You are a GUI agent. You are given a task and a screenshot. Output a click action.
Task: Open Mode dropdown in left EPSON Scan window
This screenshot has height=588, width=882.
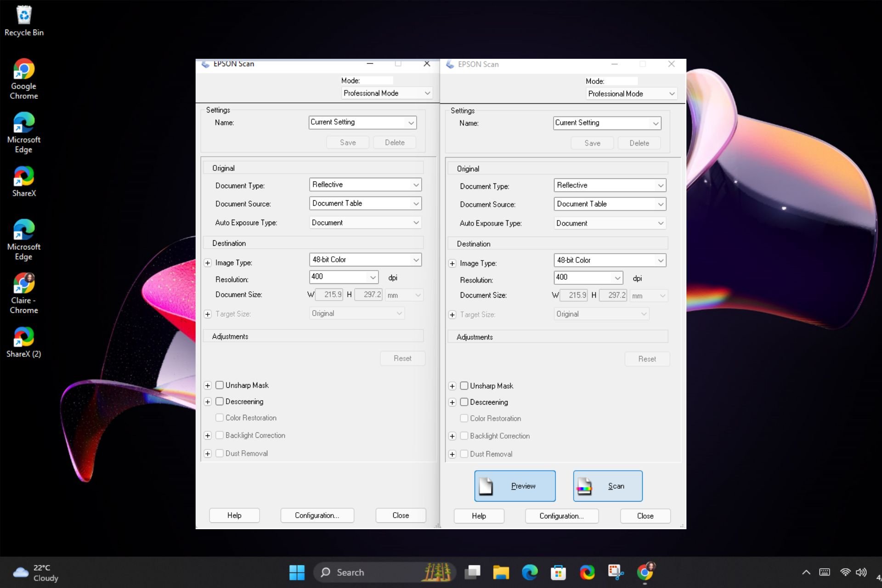[x=387, y=93]
